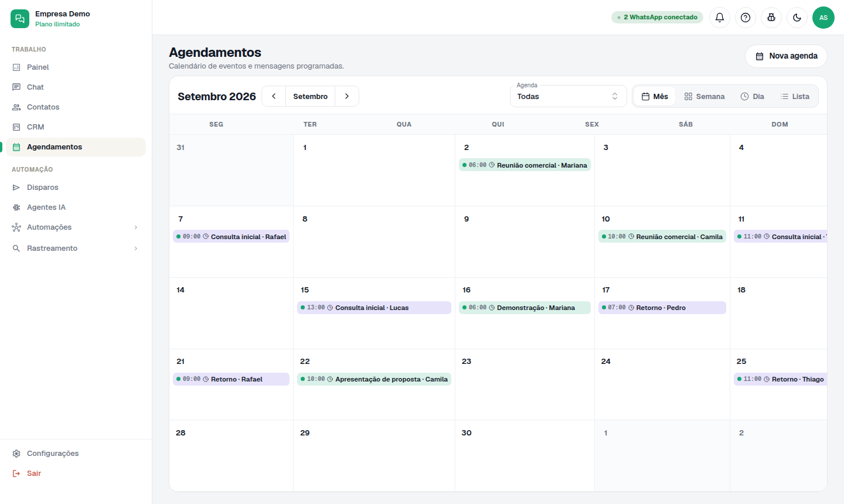This screenshot has width=844, height=504.
Task: Open the help question mark icon
Action: coord(746,18)
